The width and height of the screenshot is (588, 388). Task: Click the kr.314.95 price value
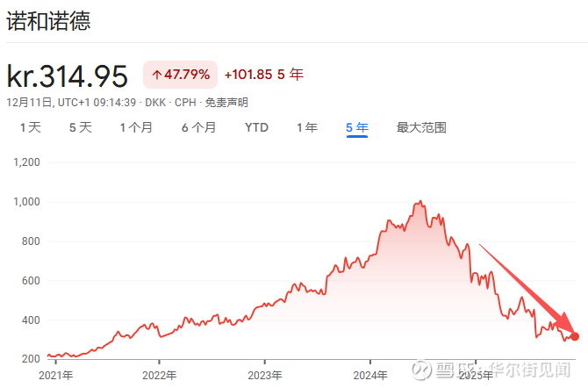pos(68,75)
